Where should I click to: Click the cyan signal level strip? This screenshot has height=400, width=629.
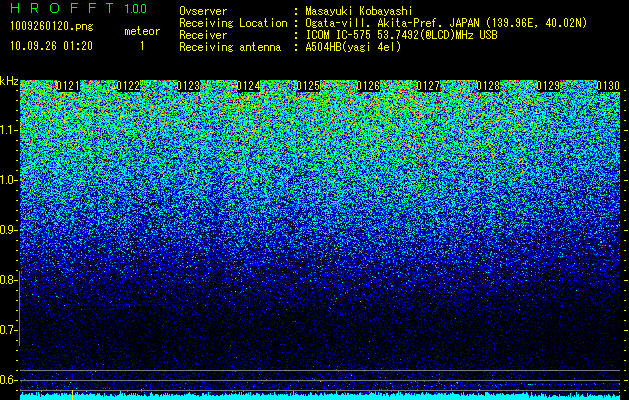pos(320,397)
